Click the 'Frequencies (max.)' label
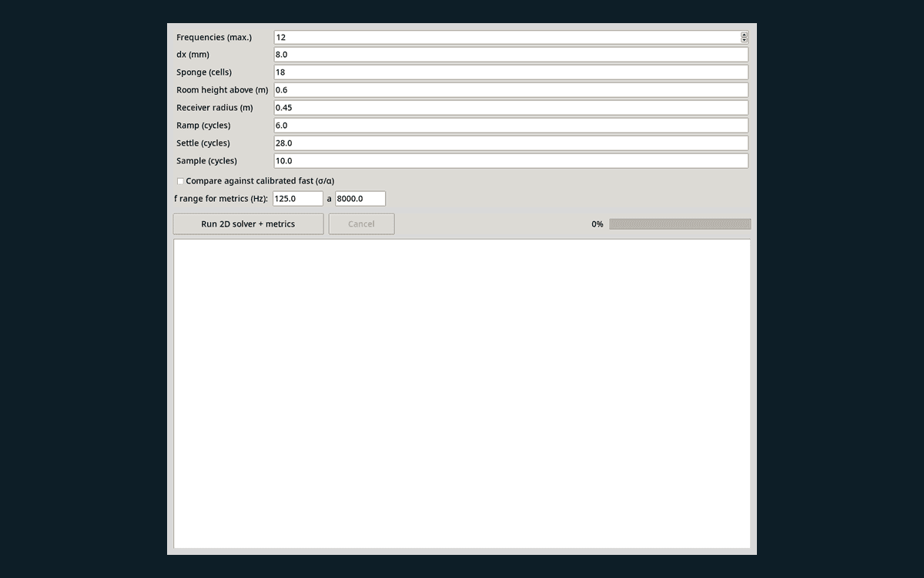The height and width of the screenshot is (578, 924). coord(214,37)
